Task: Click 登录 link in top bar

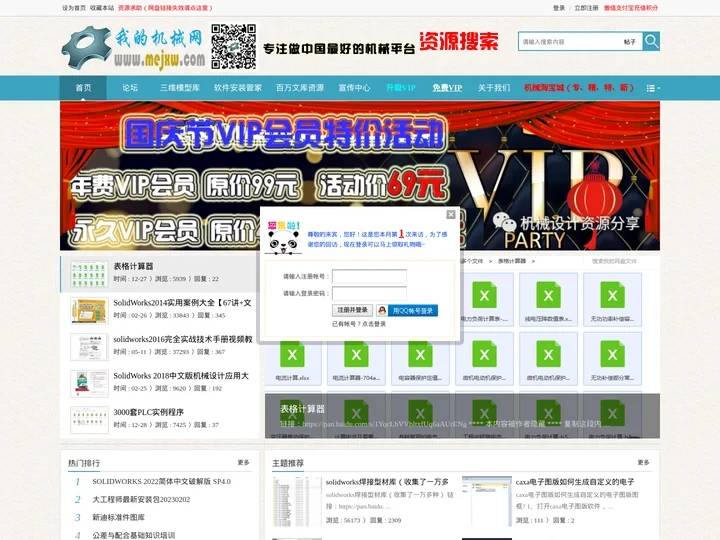Action: (x=559, y=8)
